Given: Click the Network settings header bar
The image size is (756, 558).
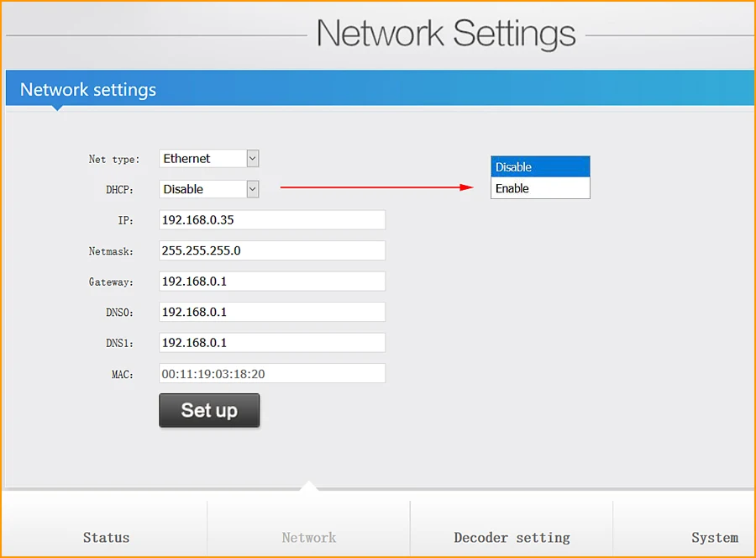Looking at the screenshot, I should 378,89.
